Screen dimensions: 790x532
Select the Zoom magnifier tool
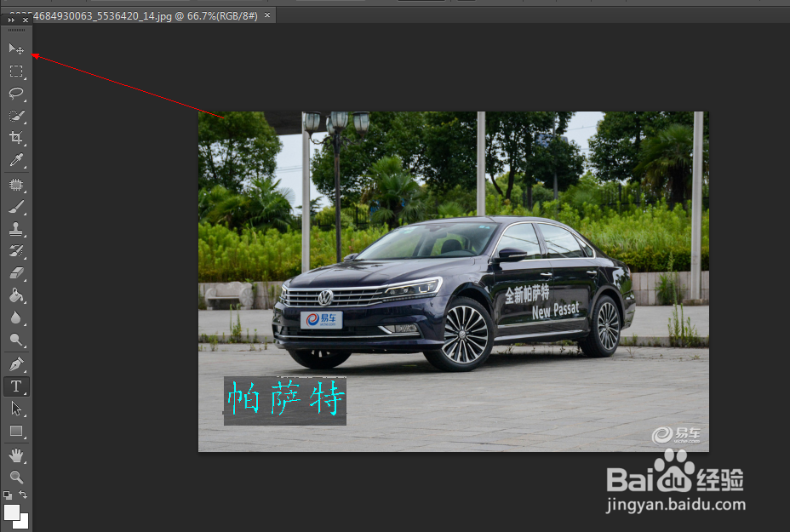[x=16, y=477]
